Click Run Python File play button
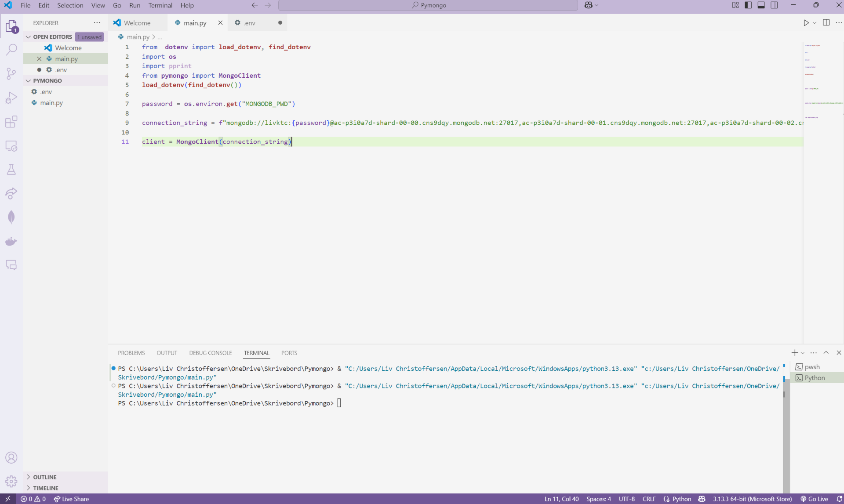Image resolution: width=844 pixels, height=504 pixels. 806,23
